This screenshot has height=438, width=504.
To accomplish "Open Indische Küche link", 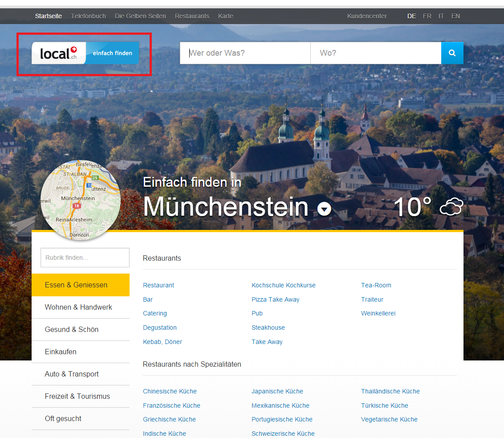I will (x=164, y=434).
